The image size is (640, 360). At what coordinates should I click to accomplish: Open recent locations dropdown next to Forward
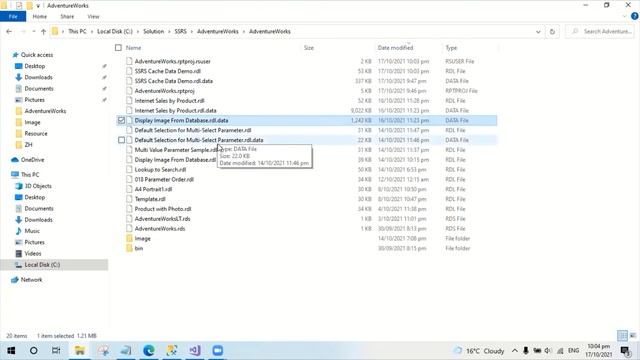[x=33, y=31]
